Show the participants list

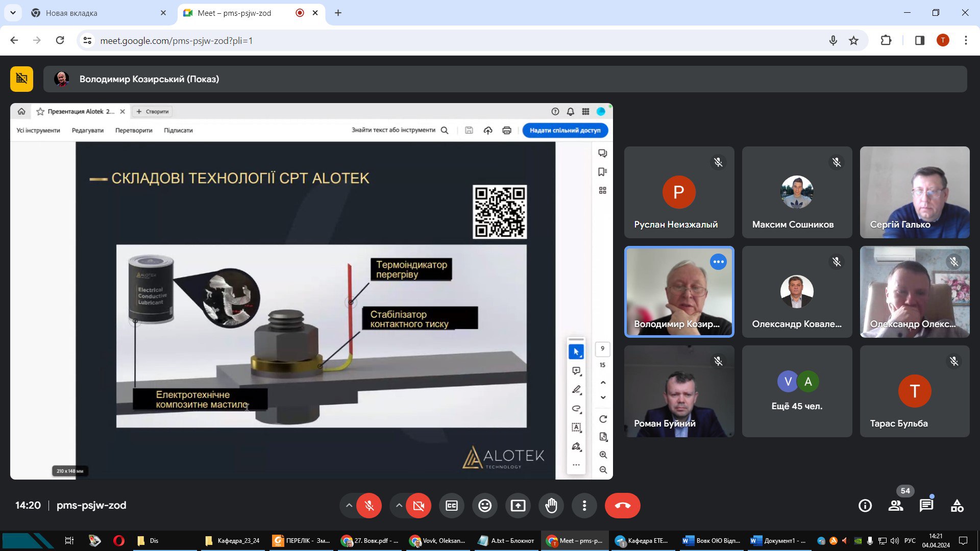pyautogui.click(x=895, y=506)
